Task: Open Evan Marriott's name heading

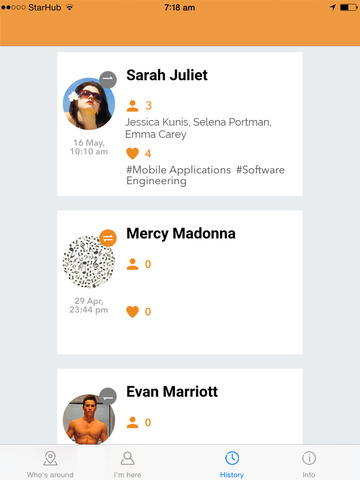Action: (172, 392)
